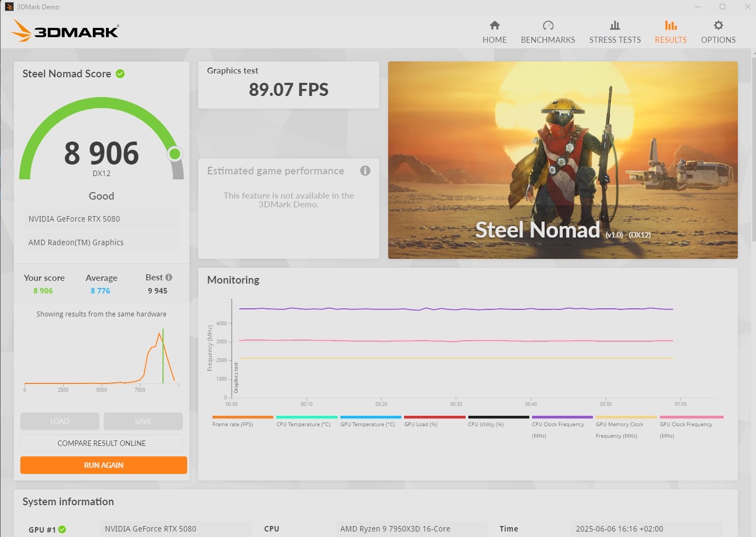Screen dimensions: 756x537
Task: Click the 3DMark logo
Action: (x=65, y=31)
